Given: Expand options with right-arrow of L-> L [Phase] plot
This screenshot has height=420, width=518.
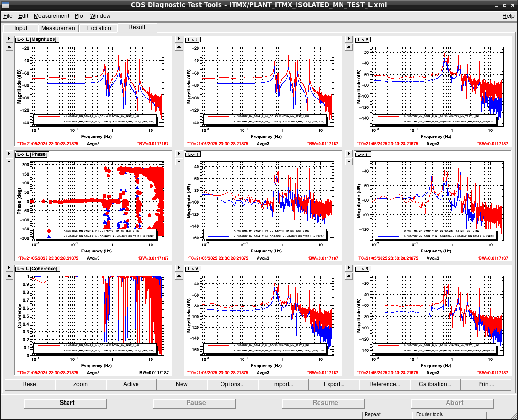Looking at the screenshot, I should pyautogui.click(x=9, y=153).
